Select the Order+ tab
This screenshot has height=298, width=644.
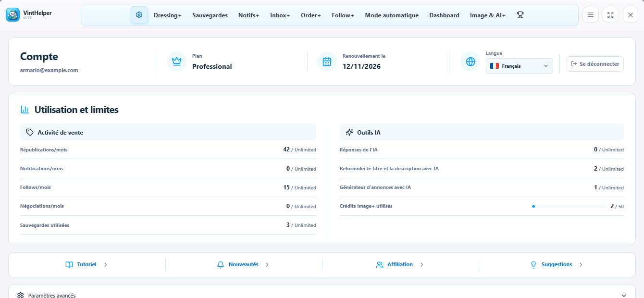311,15
